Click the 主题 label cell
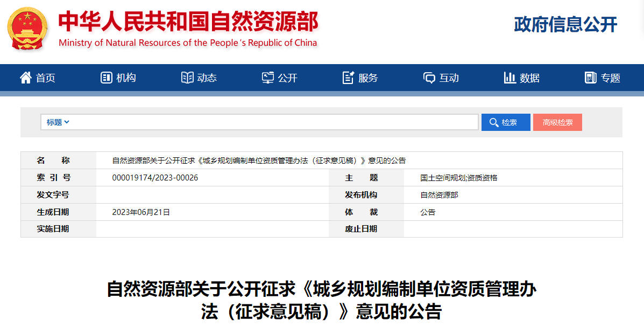The image size is (644, 327). click(x=366, y=178)
